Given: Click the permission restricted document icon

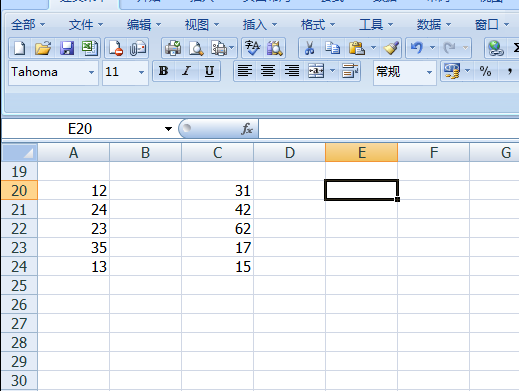Looking at the screenshot, I should coord(116,48).
